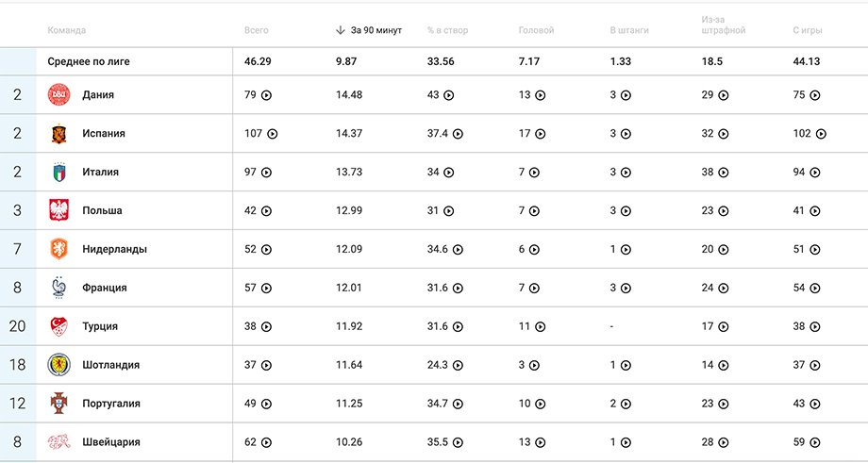Click the Netherlands lion crest icon
Image resolution: width=868 pixels, height=463 pixels.
pyautogui.click(x=58, y=249)
